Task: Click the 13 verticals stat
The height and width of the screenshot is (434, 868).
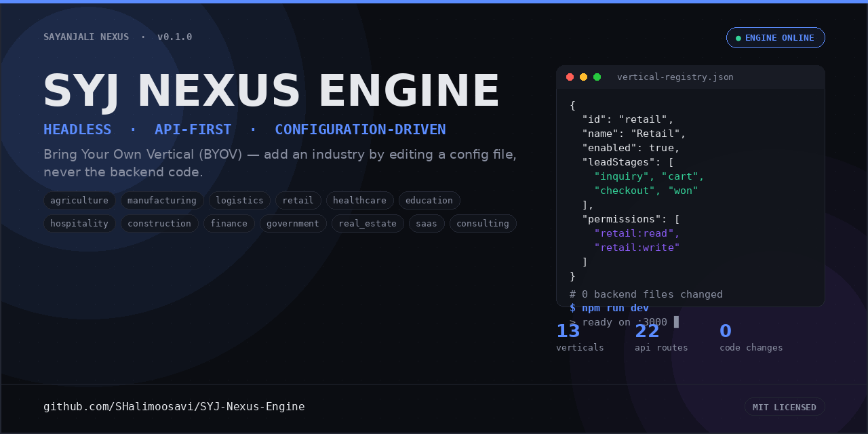Action: click(x=580, y=337)
